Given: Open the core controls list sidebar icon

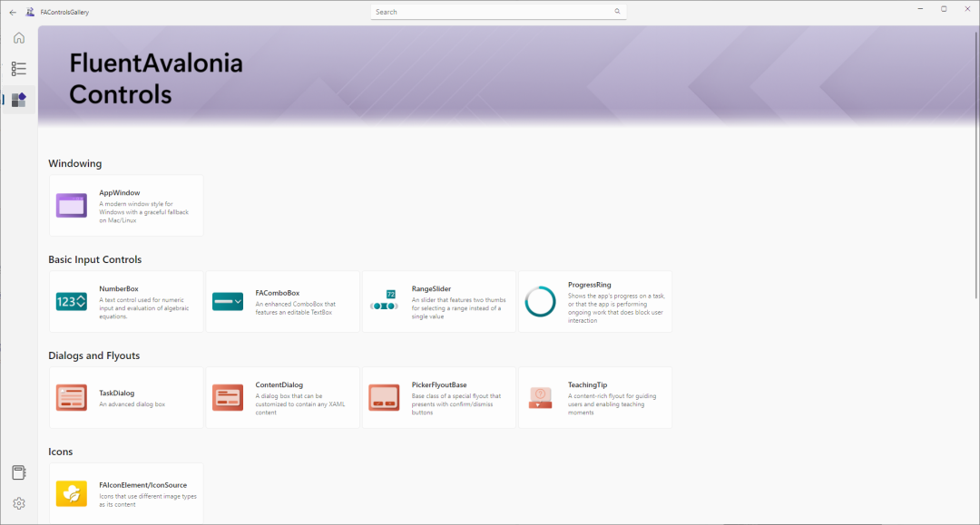Looking at the screenshot, I should (x=19, y=69).
